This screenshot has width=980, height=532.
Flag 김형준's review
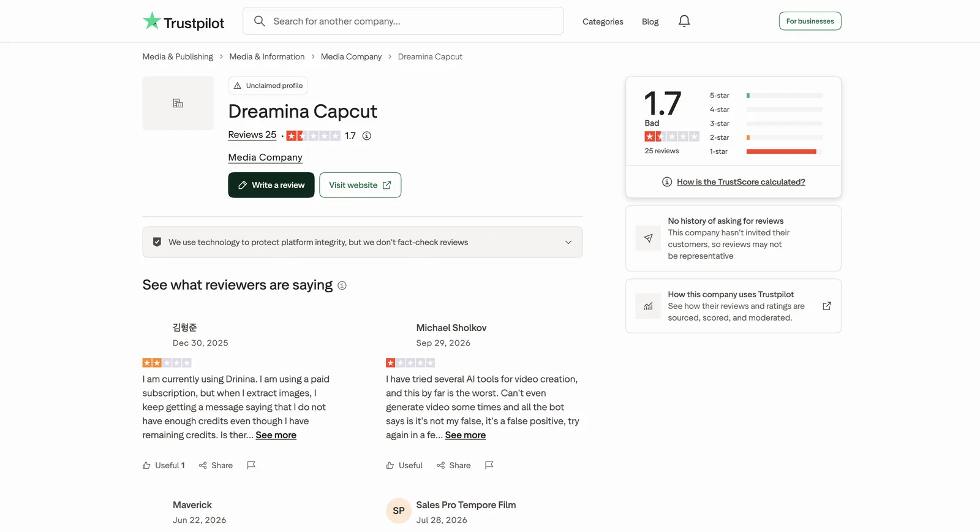pos(251,465)
